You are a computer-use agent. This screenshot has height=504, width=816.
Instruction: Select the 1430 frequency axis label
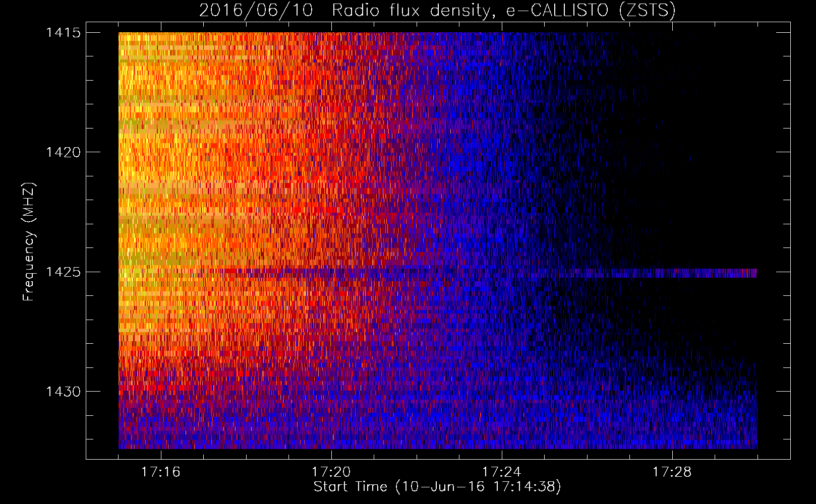point(63,392)
